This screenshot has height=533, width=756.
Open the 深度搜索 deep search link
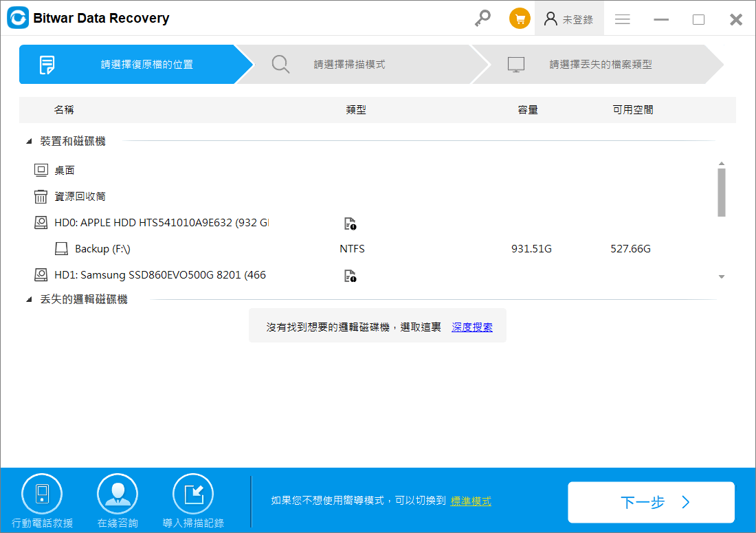click(x=472, y=327)
